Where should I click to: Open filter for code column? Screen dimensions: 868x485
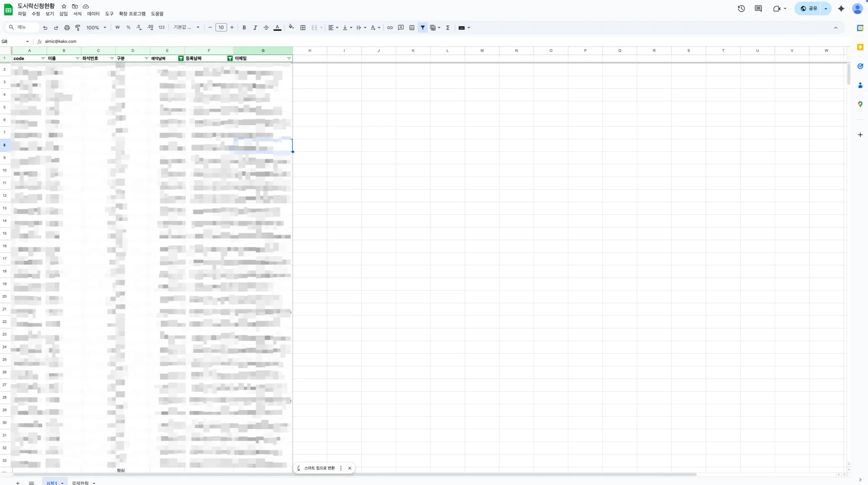coord(43,58)
